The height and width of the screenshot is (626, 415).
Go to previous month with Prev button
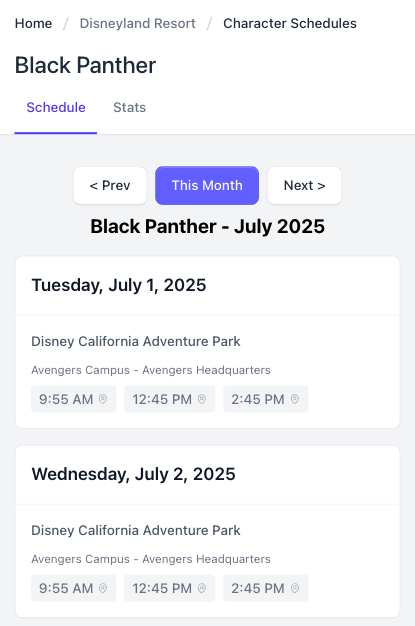110,186
